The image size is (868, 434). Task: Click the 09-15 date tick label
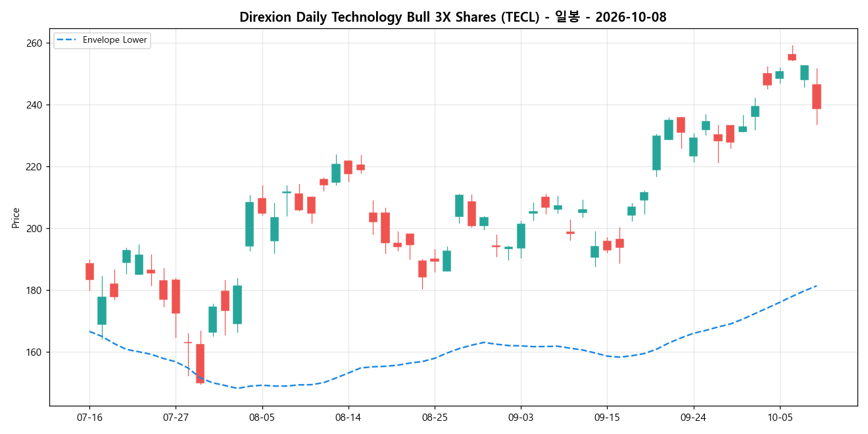click(607, 418)
